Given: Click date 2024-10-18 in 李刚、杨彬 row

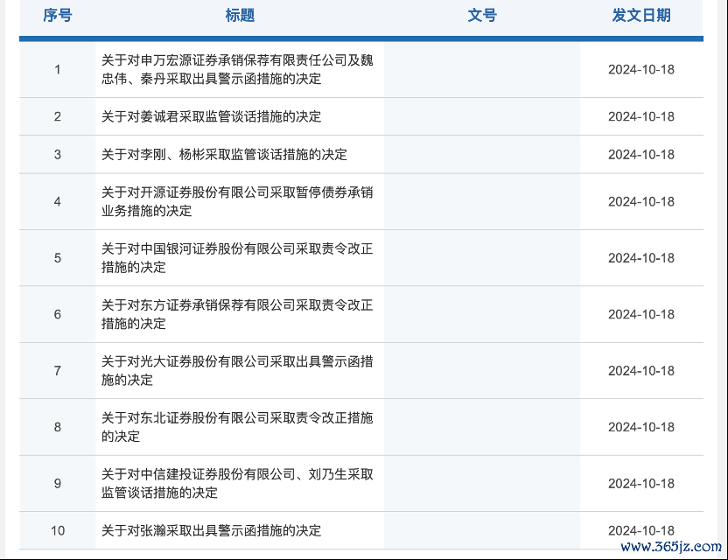Looking at the screenshot, I should (641, 155).
